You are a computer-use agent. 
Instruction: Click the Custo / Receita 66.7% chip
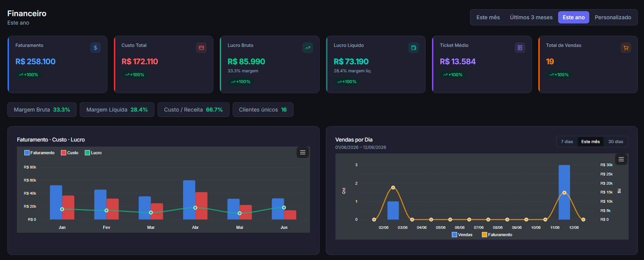coord(193,110)
